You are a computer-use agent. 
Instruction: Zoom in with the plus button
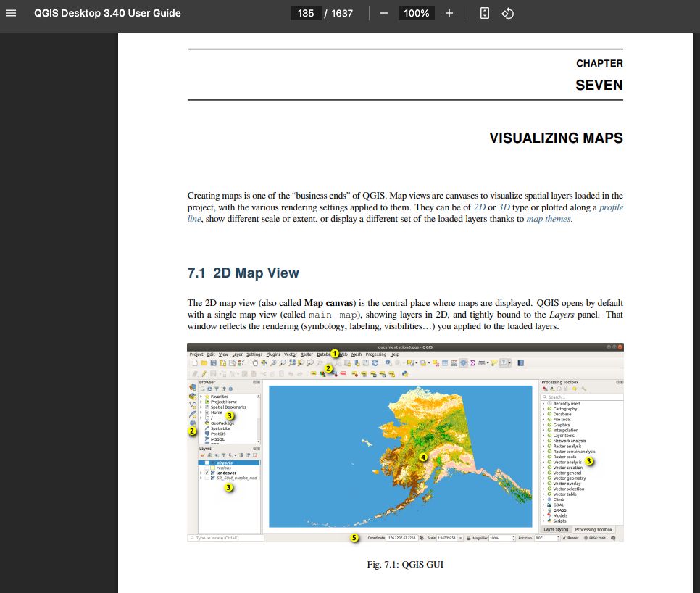[449, 13]
